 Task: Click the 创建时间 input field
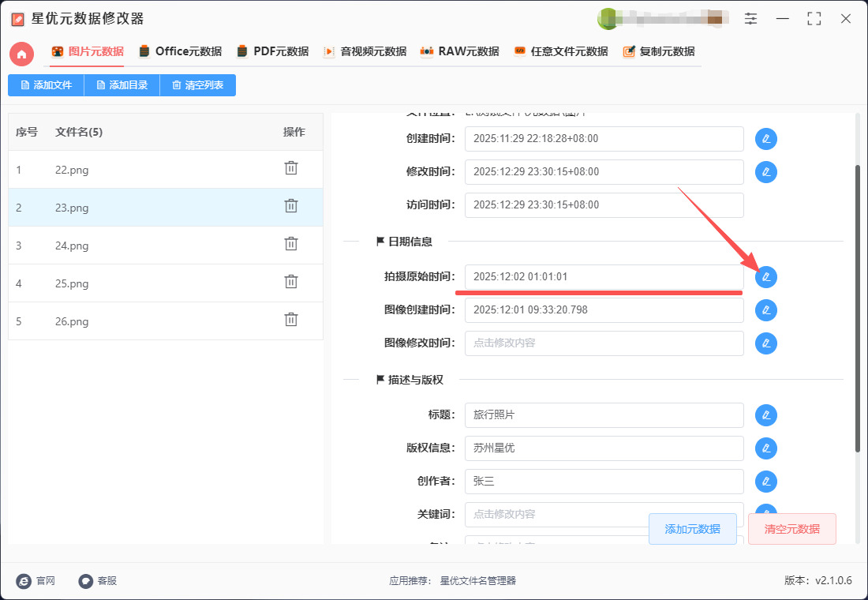tap(604, 138)
